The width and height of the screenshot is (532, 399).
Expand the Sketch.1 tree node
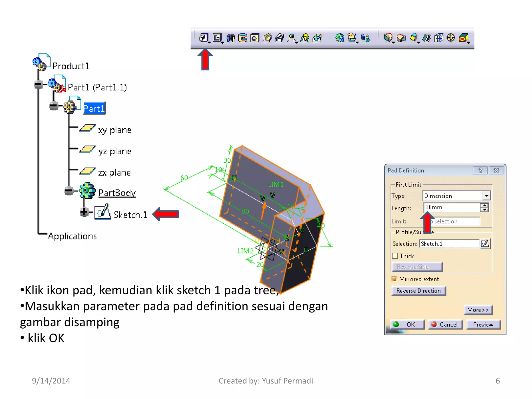(84, 212)
